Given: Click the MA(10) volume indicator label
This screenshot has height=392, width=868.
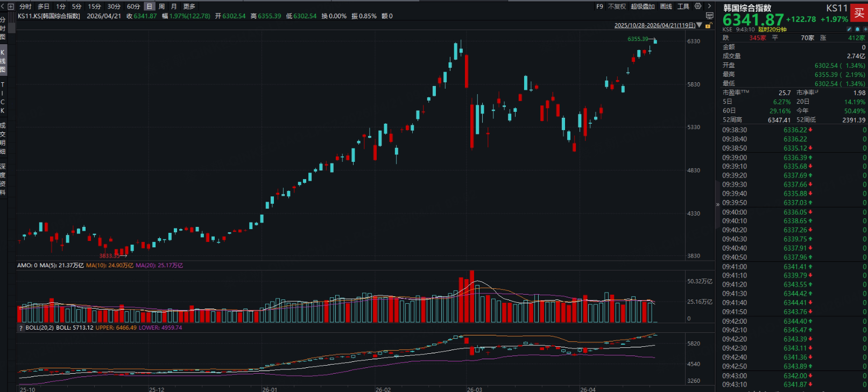Looking at the screenshot, I should coord(110,266).
